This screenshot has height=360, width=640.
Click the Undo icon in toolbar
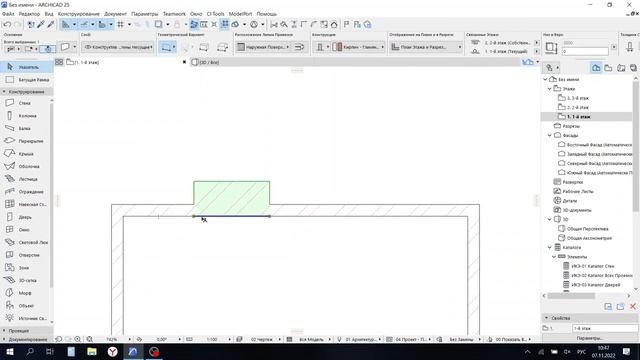pos(7,24)
